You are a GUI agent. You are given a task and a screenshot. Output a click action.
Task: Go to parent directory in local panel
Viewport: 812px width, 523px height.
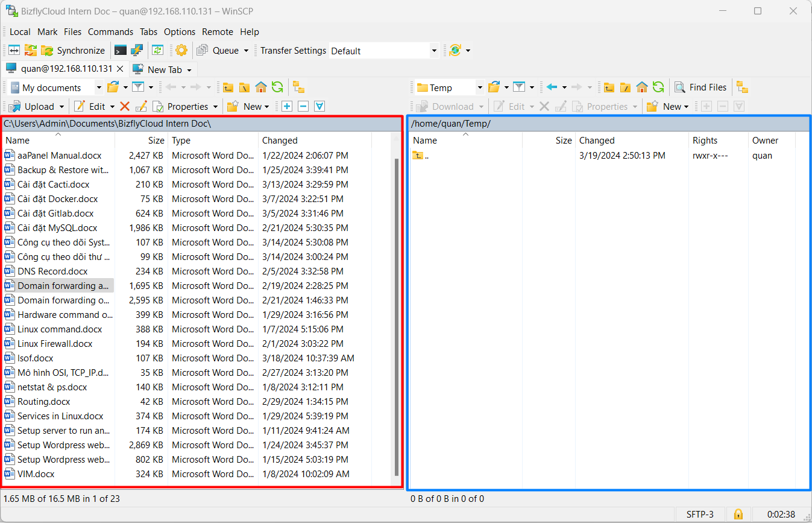(x=228, y=87)
